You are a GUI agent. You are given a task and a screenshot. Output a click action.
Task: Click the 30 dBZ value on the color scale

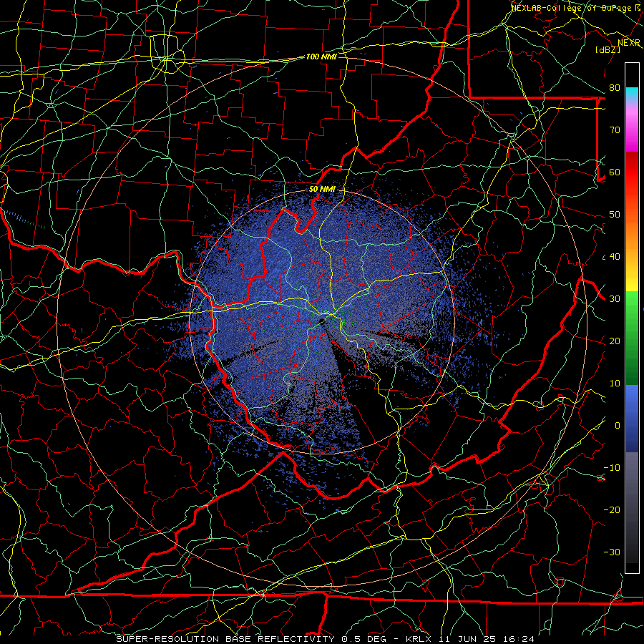(x=615, y=299)
